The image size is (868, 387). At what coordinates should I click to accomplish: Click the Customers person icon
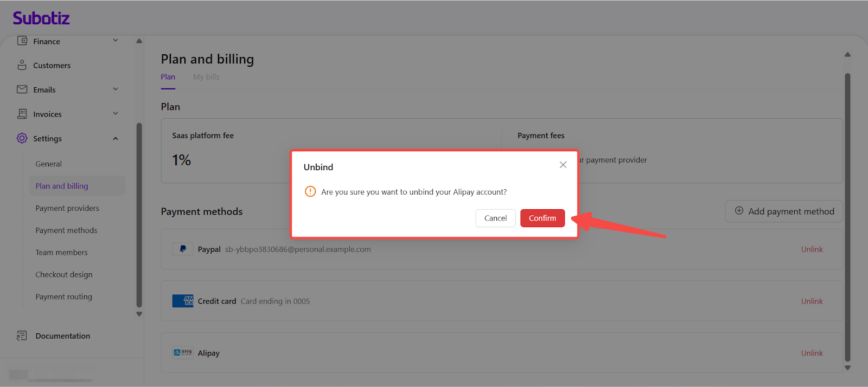[22, 65]
